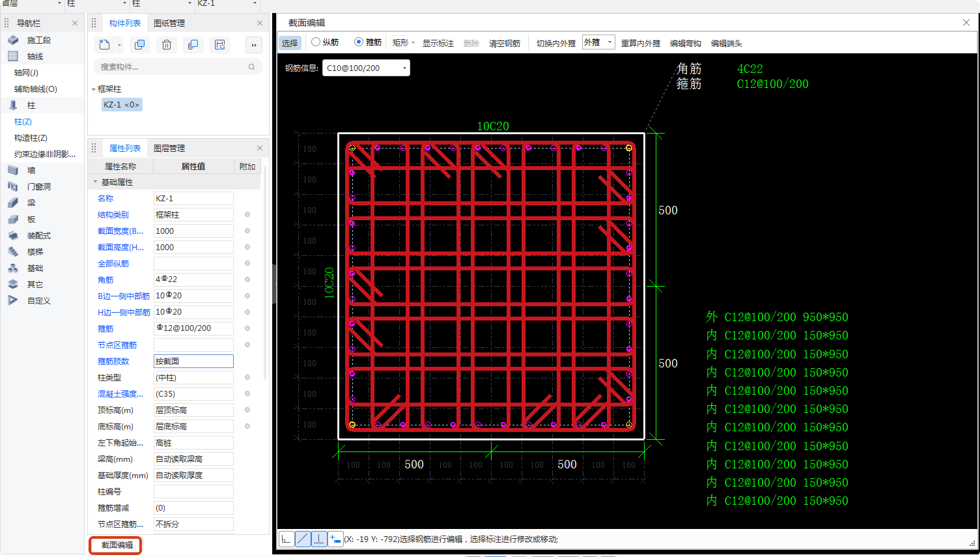Open the 钢筋信息 C10@100/200 combo box

[366, 68]
